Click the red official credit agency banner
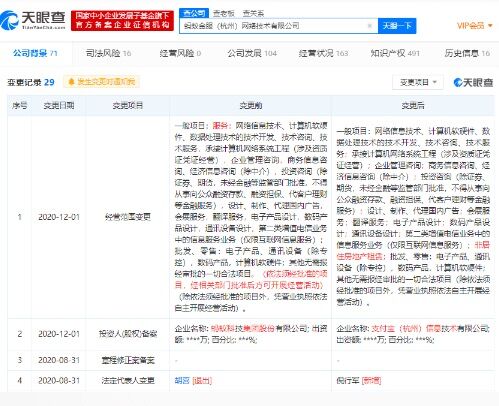 (x=122, y=20)
